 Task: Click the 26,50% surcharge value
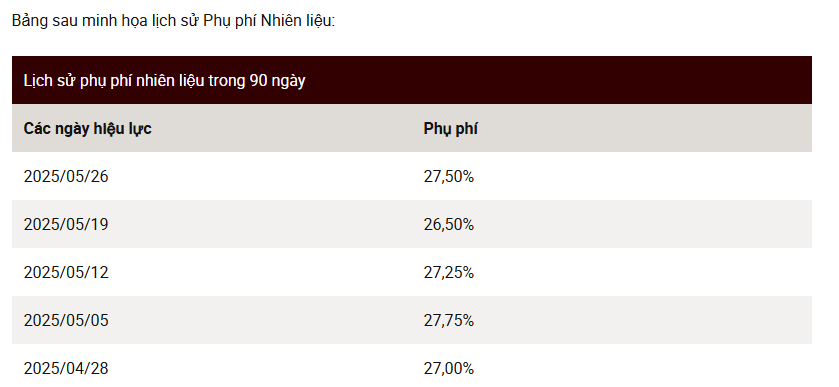pyautogui.click(x=449, y=224)
